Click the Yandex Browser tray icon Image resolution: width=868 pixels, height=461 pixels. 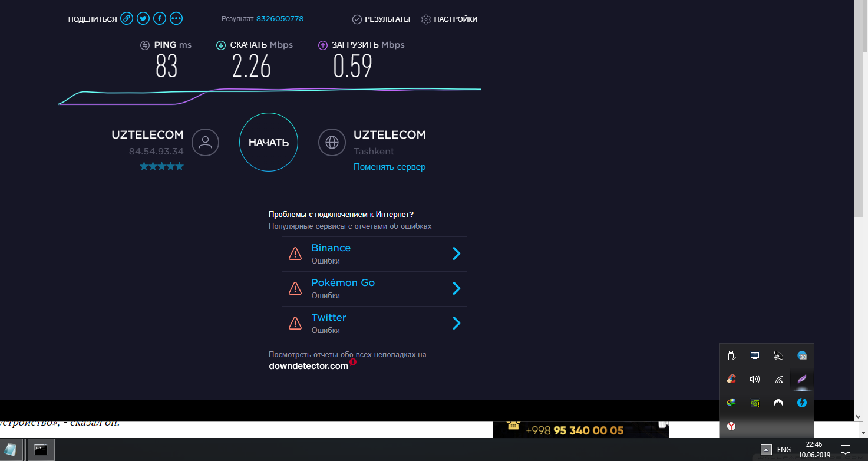point(731,426)
